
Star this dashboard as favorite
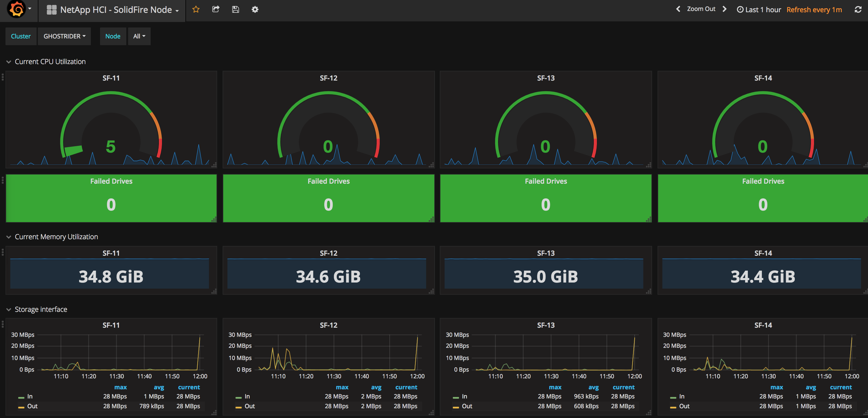click(196, 9)
